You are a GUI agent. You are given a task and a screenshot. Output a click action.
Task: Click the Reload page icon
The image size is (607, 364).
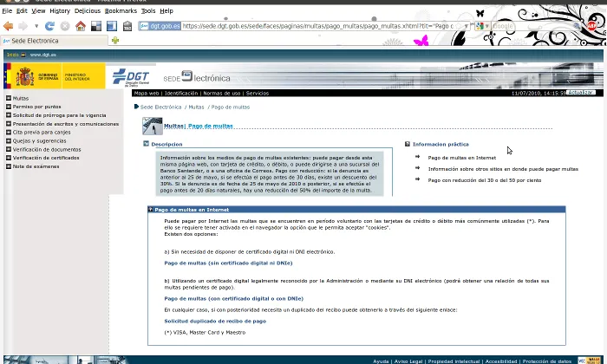tap(50, 26)
